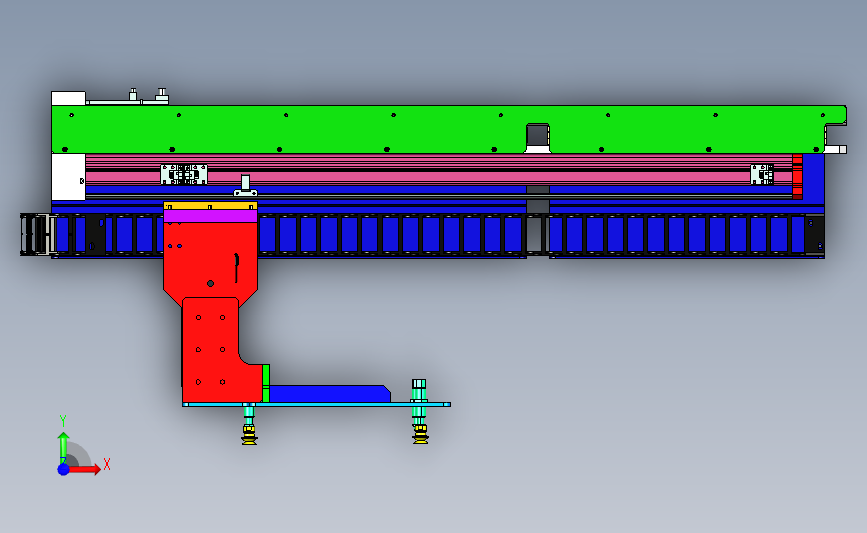Select the tall fitting above right suction cup
867x533 pixels.
[x=419, y=401]
